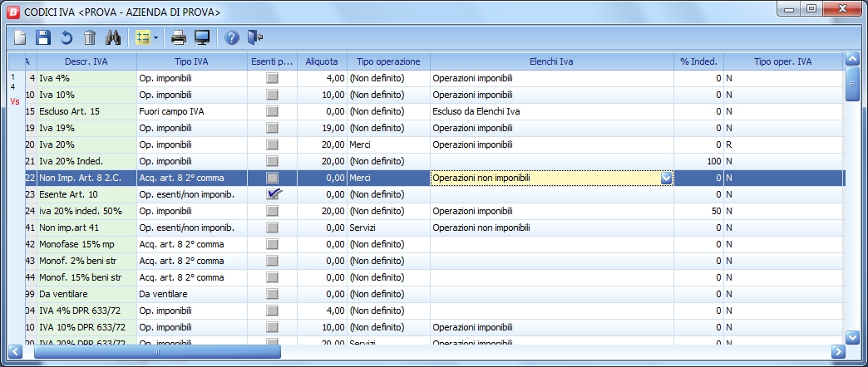Screen dimensions: 868x367
Task: Sort by Elenchi Iva column header
Action: (x=551, y=62)
